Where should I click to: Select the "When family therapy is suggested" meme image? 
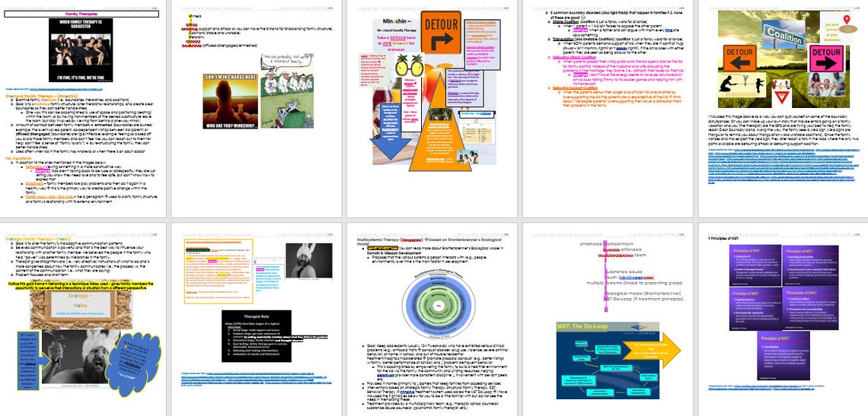click(81, 50)
